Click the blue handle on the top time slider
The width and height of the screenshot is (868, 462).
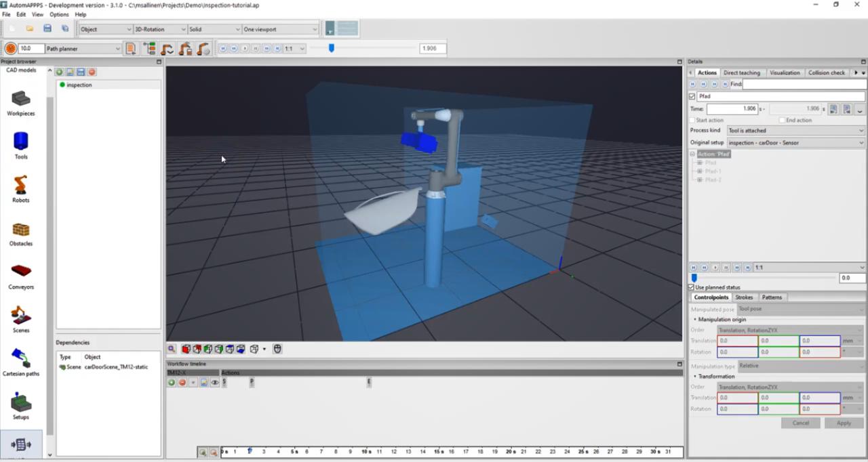332,48
